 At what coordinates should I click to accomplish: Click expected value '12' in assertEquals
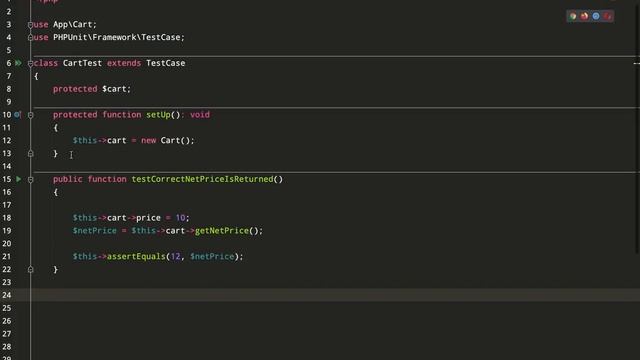tap(175, 256)
